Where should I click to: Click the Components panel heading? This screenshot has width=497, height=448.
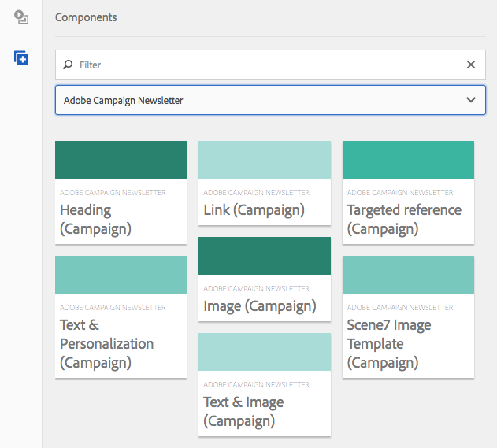[x=86, y=17]
